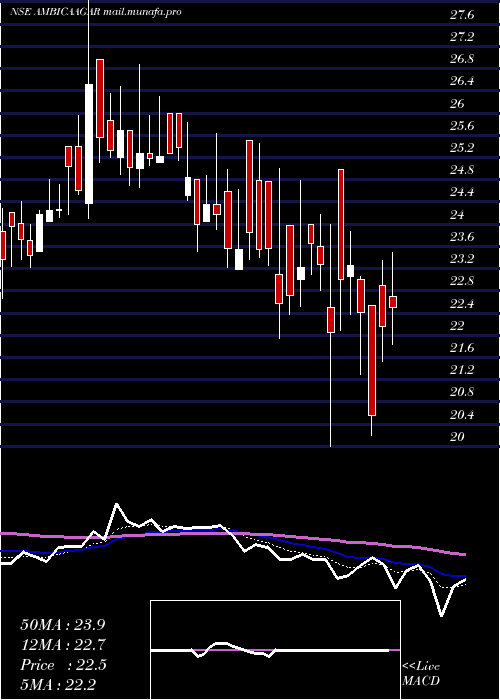
Task: Select the last red candle near 22.4
Action: 393,302
